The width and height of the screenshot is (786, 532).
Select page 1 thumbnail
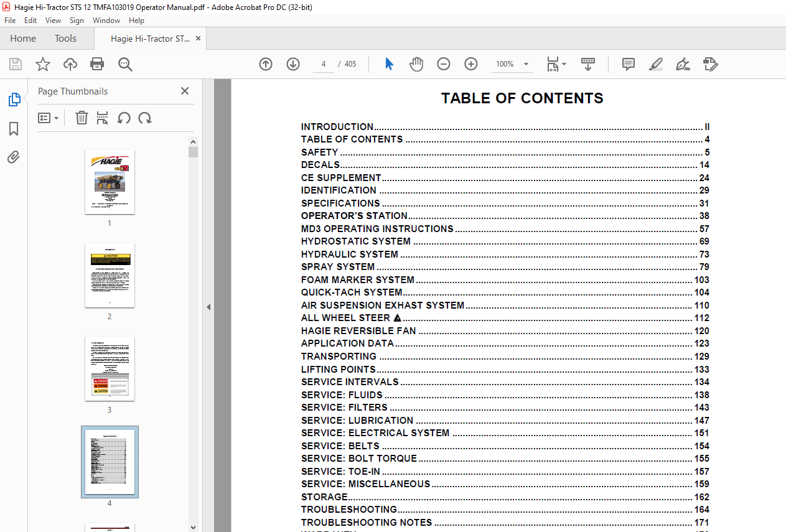(110, 182)
